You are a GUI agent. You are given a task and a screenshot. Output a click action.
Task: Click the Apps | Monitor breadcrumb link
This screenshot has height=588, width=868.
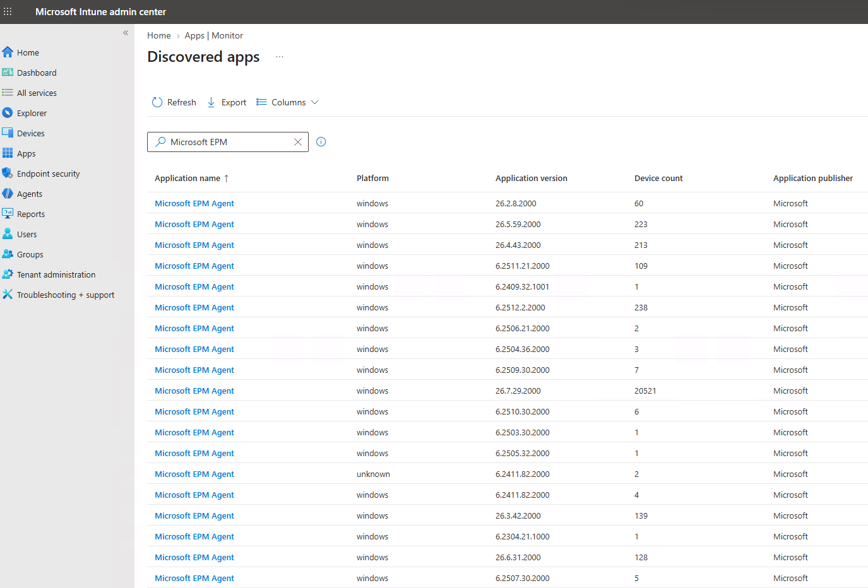pos(214,36)
